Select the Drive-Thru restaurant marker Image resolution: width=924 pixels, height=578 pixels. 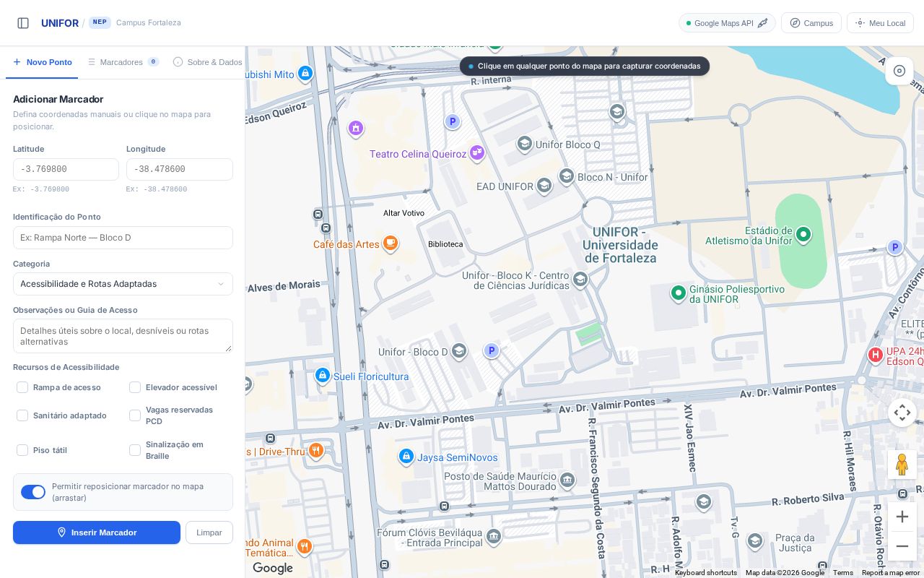[x=315, y=451]
